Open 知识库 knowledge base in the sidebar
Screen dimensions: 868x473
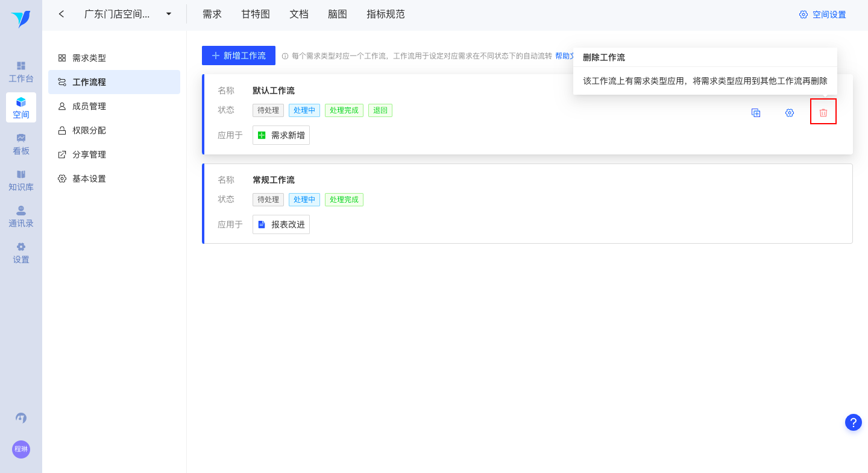pyautogui.click(x=21, y=180)
